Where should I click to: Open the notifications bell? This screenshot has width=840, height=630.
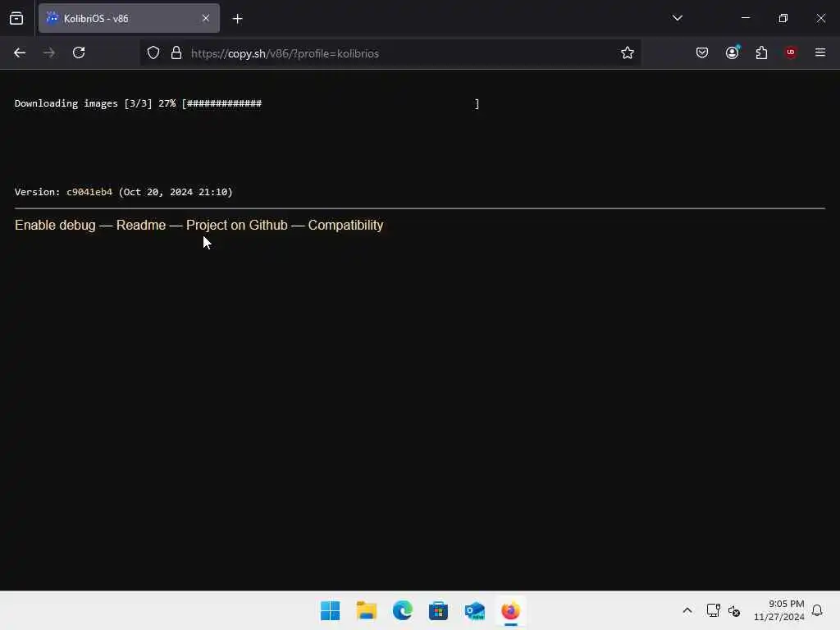coord(817,610)
